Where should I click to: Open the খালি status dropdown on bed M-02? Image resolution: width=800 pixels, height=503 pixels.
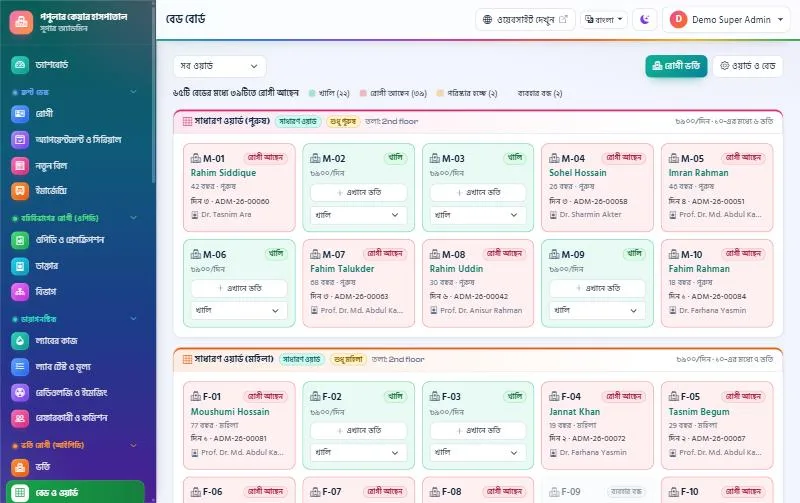[358, 215]
